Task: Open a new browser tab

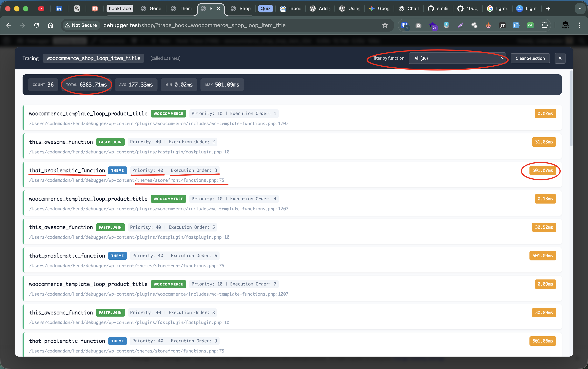Action: [x=548, y=9]
